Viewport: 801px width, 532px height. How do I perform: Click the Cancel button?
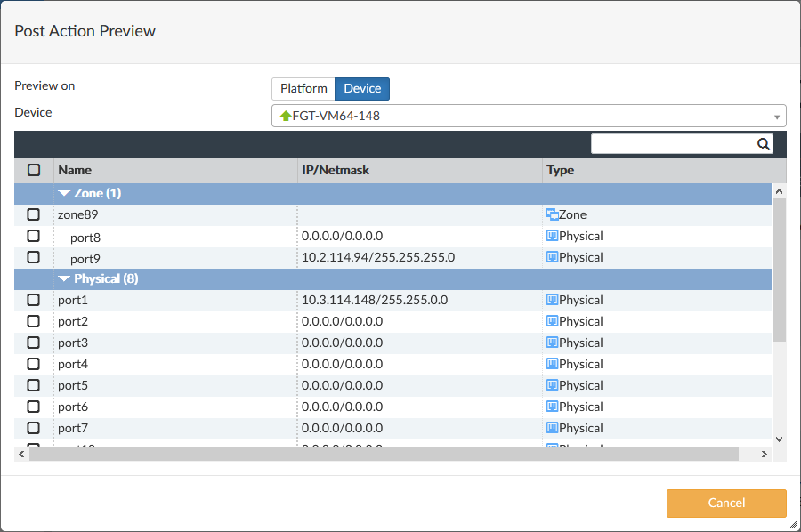(x=726, y=503)
